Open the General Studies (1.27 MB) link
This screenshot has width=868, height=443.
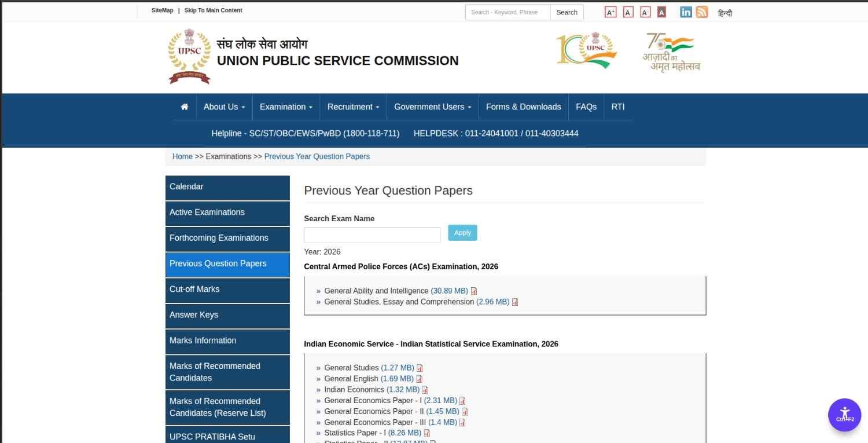(x=398, y=368)
